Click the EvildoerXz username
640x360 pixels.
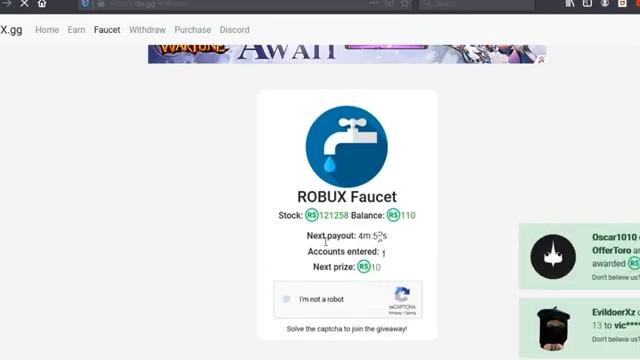[x=613, y=312]
